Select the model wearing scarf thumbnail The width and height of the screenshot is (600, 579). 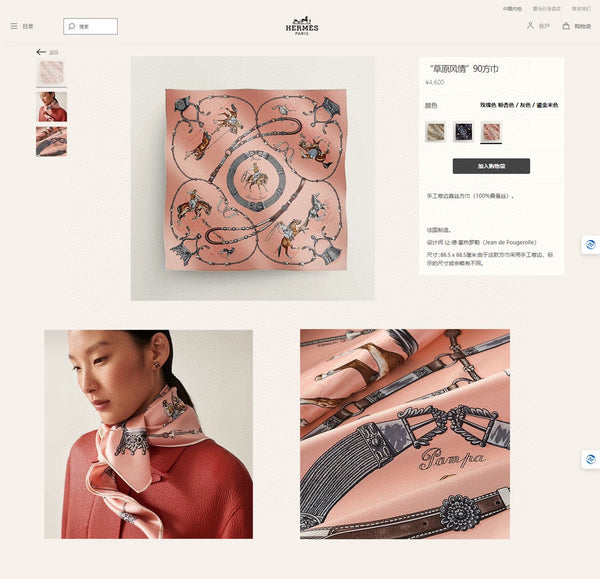pyautogui.click(x=51, y=107)
